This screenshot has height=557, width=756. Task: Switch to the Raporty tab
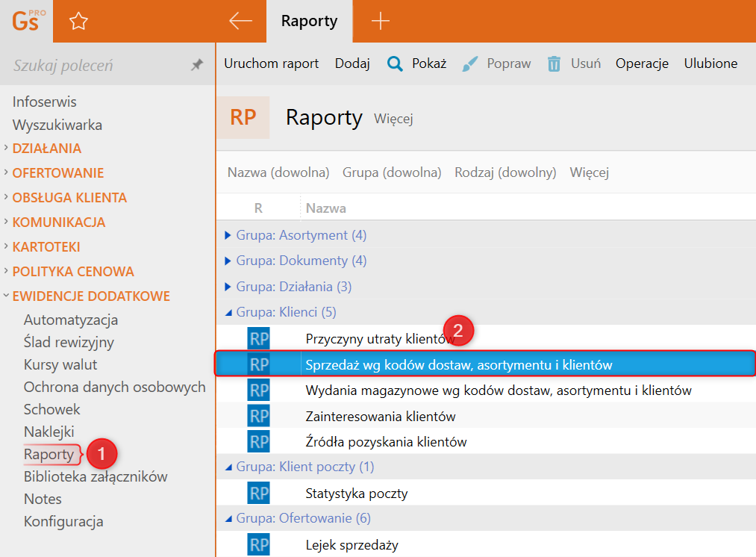(309, 21)
